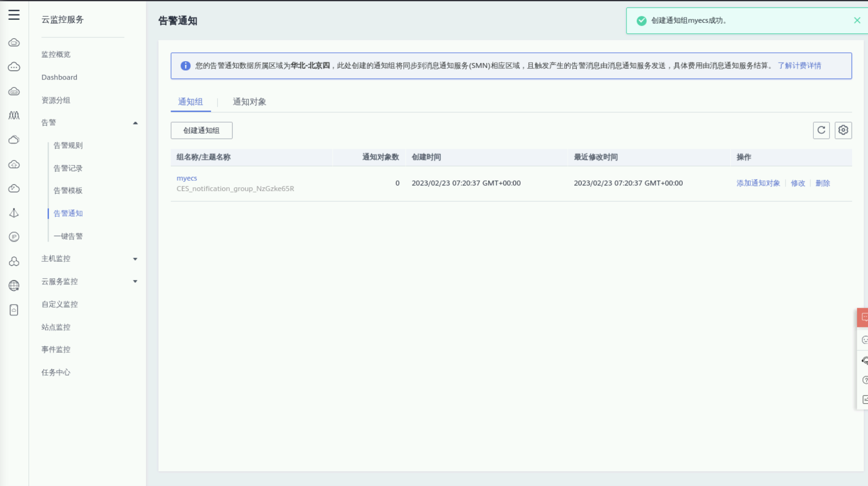
Task: Click the 最近修改时间 column header
Action: (596, 157)
